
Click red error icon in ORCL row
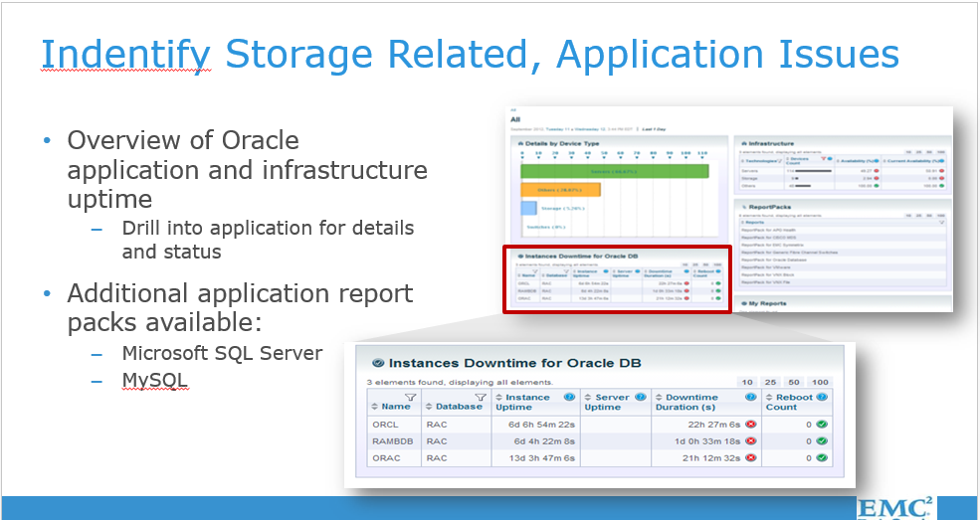pyautogui.click(x=751, y=424)
